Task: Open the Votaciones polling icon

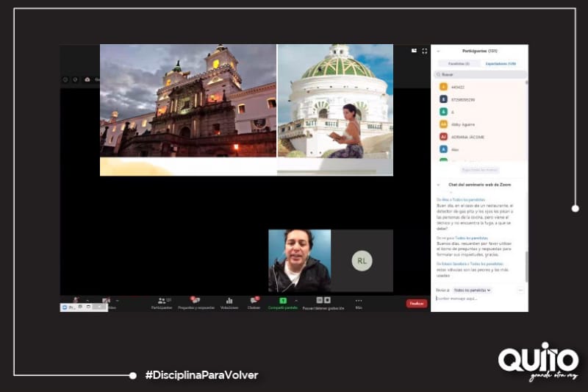Action: tap(229, 302)
